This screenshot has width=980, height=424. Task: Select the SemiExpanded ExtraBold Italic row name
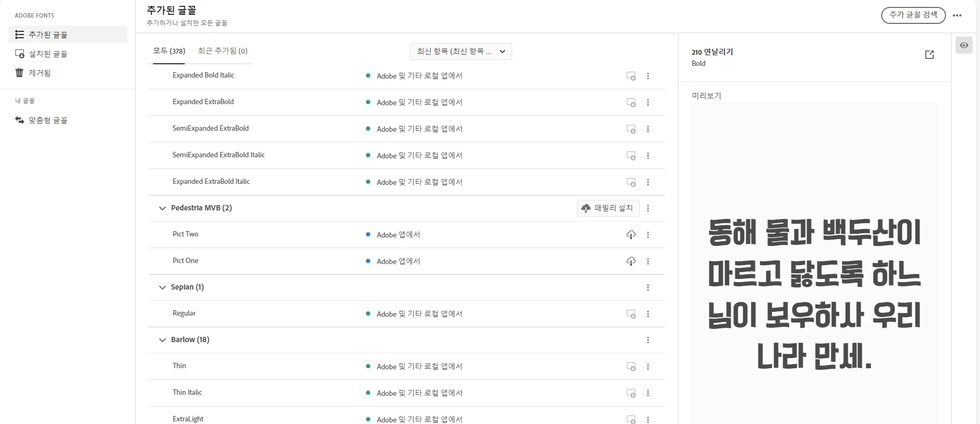pos(218,155)
